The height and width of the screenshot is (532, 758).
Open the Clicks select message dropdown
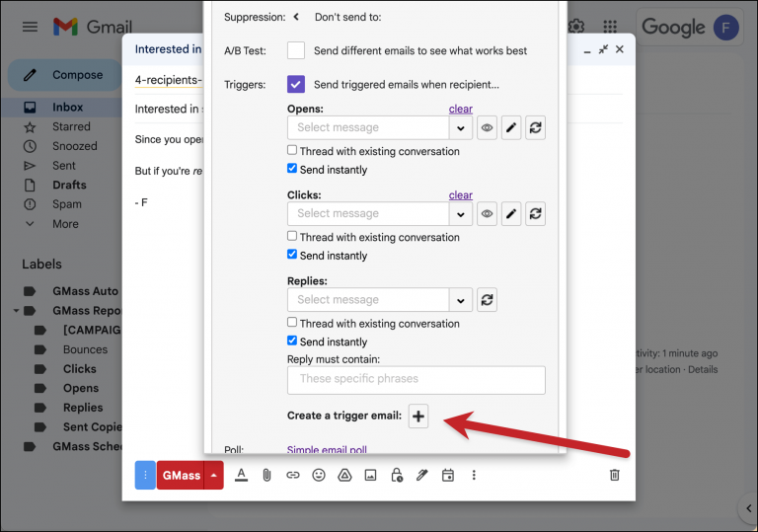coord(461,213)
